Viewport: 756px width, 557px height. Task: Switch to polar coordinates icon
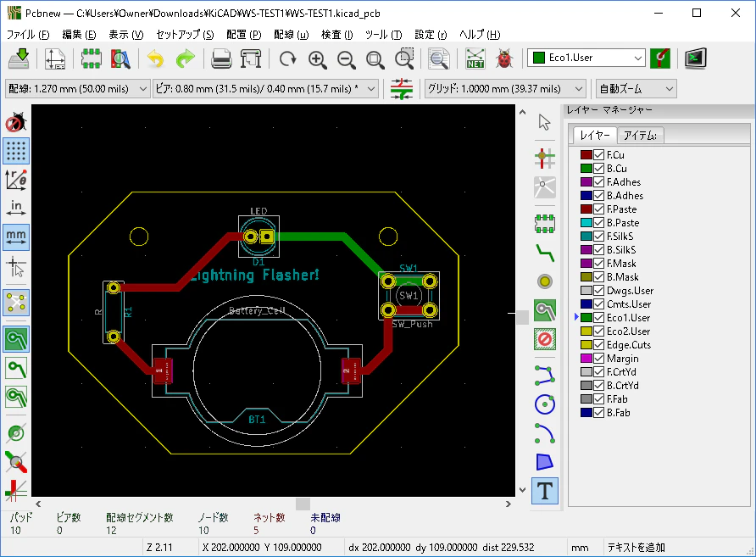(16, 180)
